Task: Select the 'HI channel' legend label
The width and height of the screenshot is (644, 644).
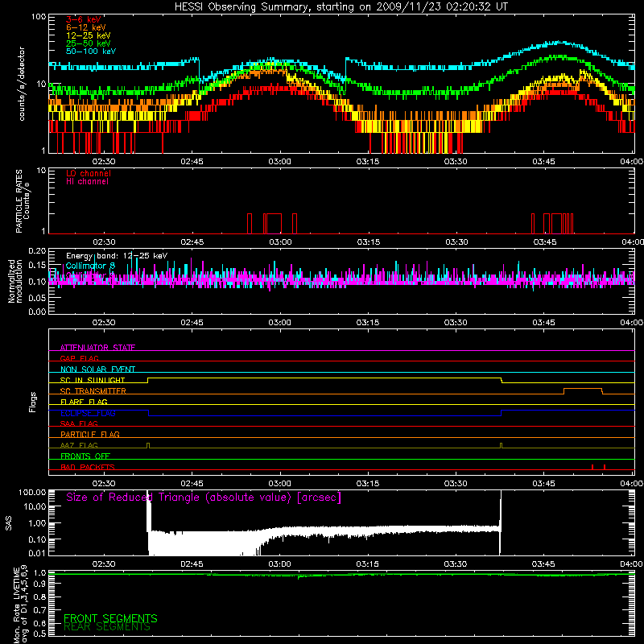Action: (x=87, y=181)
